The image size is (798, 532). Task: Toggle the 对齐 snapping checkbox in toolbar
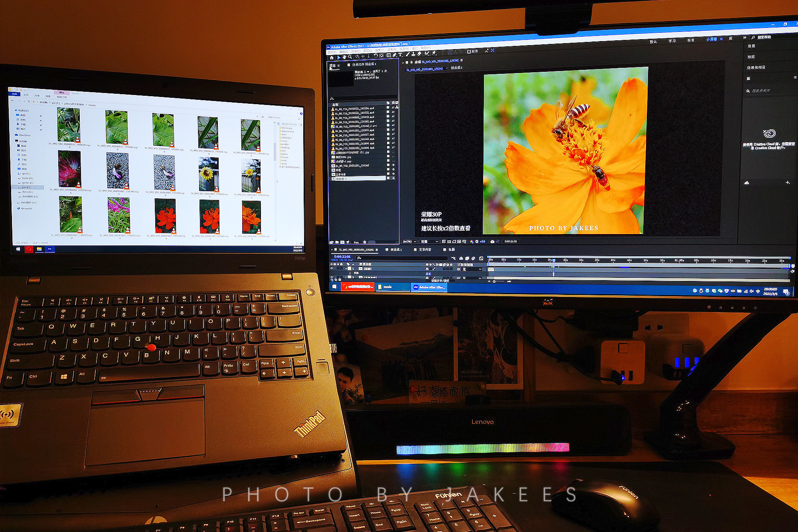(x=469, y=51)
